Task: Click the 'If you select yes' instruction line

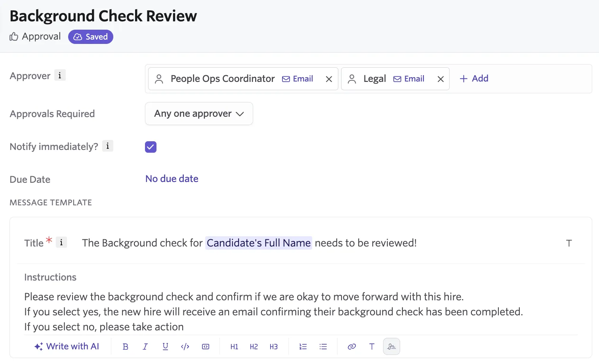Action: (273, 312)
